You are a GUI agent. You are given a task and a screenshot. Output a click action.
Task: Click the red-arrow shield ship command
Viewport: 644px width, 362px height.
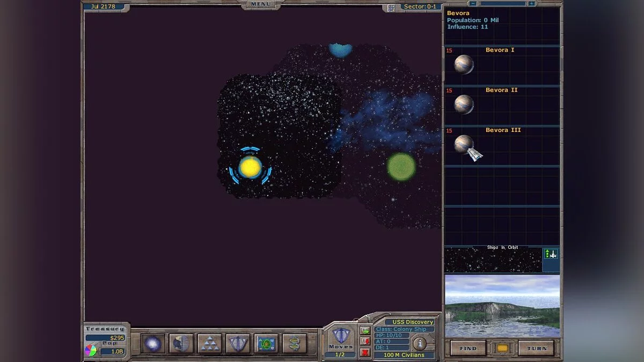tap(365, 341)
